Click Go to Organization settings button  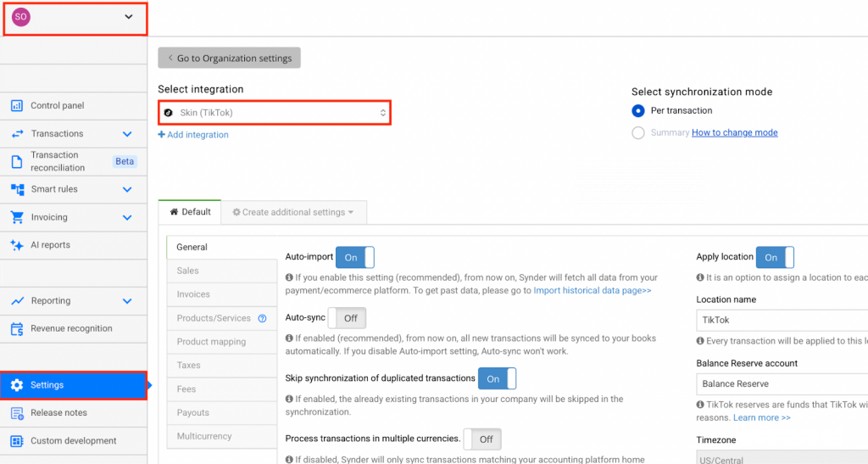[x=229, y=59]
